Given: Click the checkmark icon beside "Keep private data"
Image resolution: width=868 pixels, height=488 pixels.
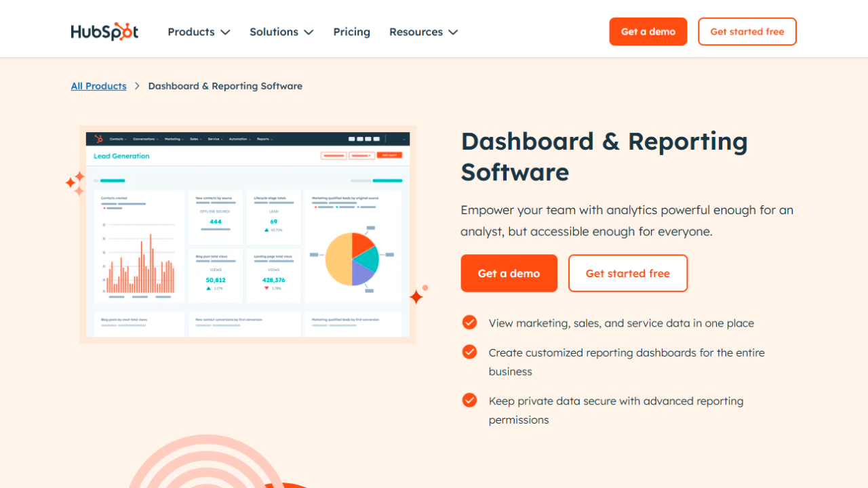Looking at the screenshot, I should click(469, 400).
